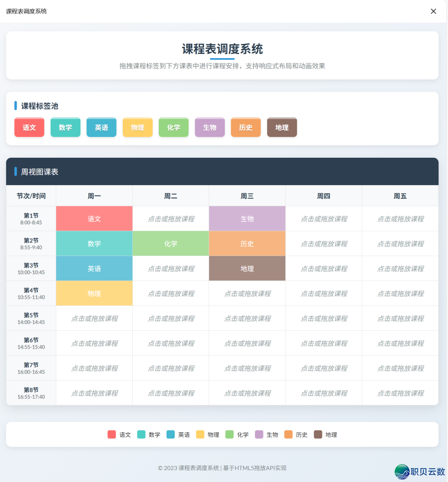Screen dimensions: 448x482
Task: Click empty Monday 第7节 slot
Action: tap(94, 368)
